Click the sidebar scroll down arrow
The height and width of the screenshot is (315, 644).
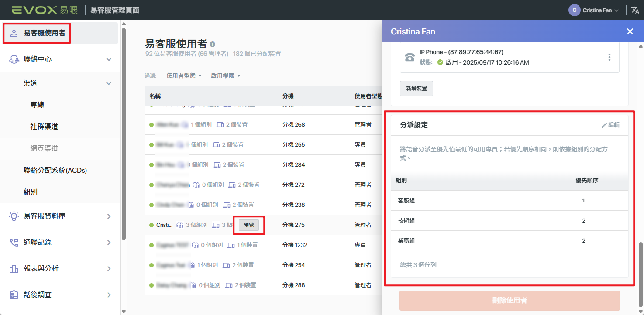(x=124, y=312)
